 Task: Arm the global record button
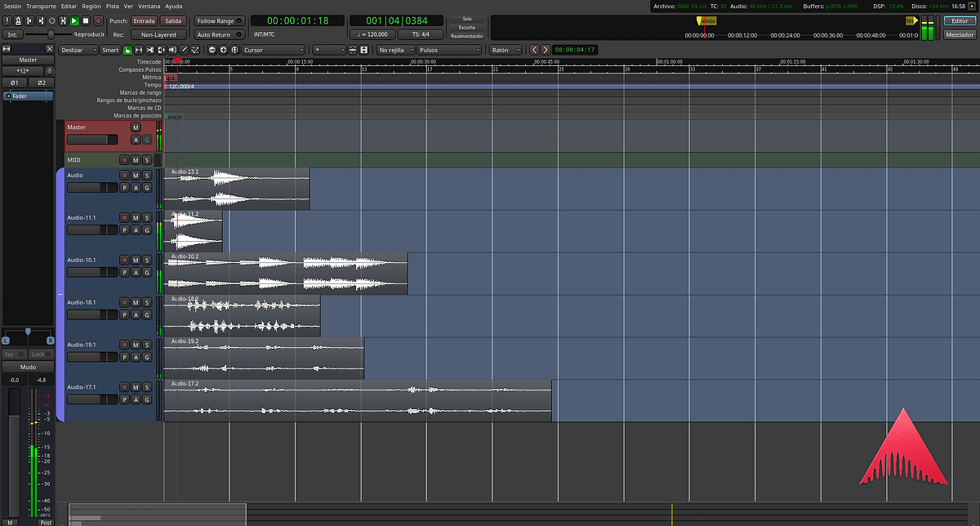98,20
